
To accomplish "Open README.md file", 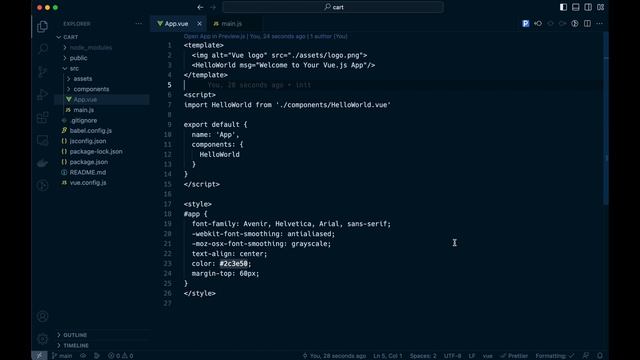I will tap(102, 172).
